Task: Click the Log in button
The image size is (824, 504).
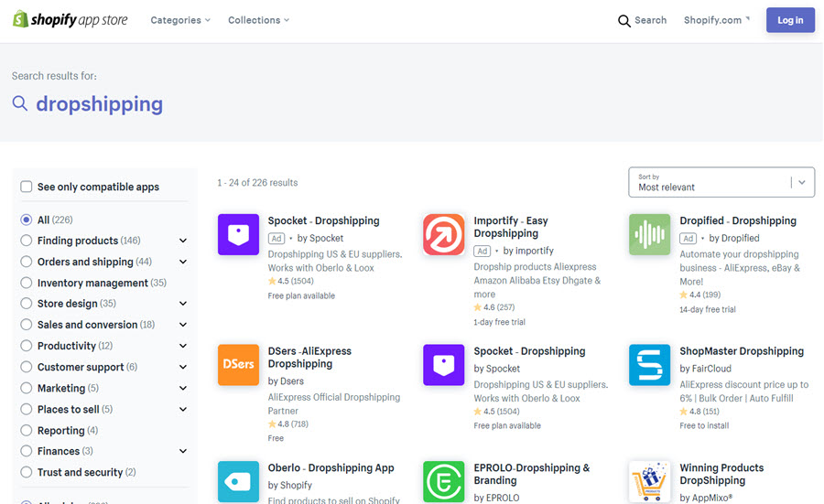Action: (x=790, y=20)
